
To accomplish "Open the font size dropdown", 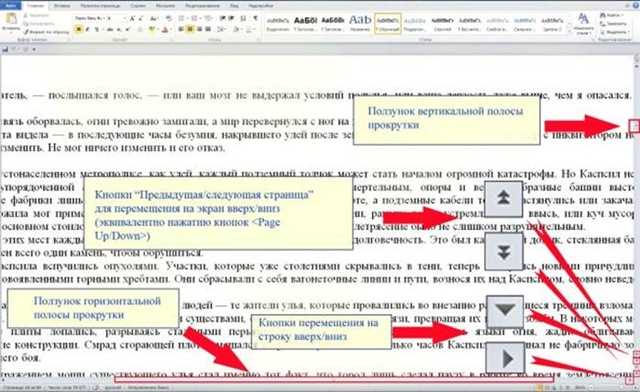I will tap(124, 19).
